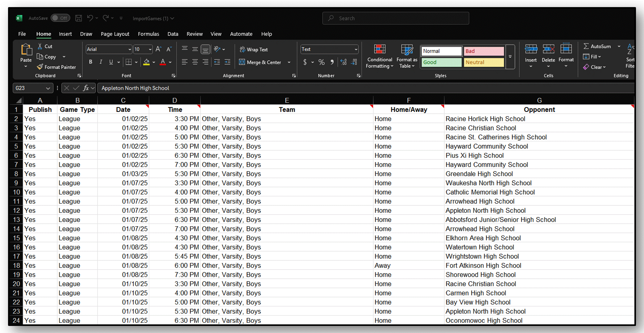Apply the Good cell style
This screenshot has height=333, width=644.
[x=442, y=62]
